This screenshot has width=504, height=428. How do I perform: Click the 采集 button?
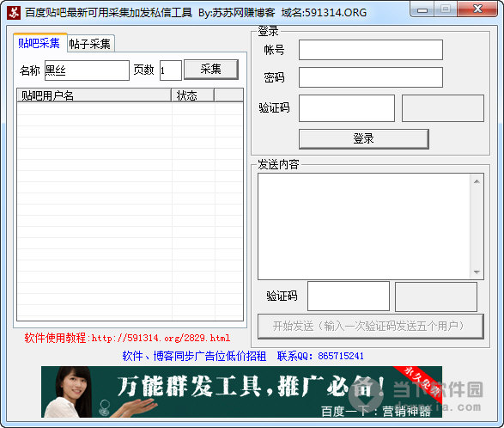pyautogui.click(x=211, y=70)
